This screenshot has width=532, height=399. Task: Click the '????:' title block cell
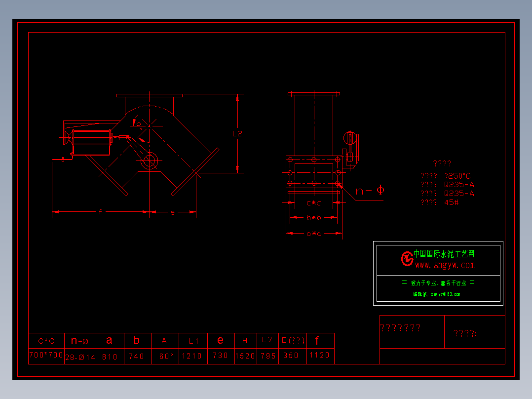465,333
